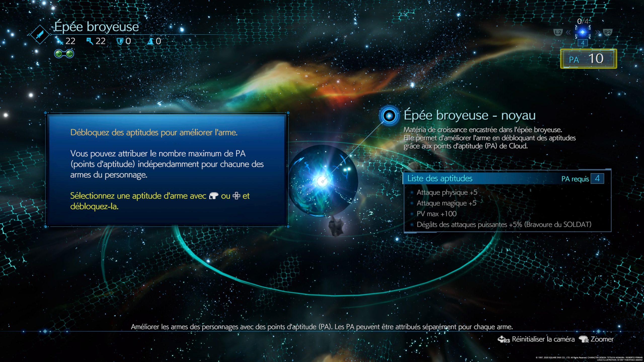Click the left double-chevron next to L2
Image resolution: width=644 pixels, height=362 pixels.
[x=568, y=32]
